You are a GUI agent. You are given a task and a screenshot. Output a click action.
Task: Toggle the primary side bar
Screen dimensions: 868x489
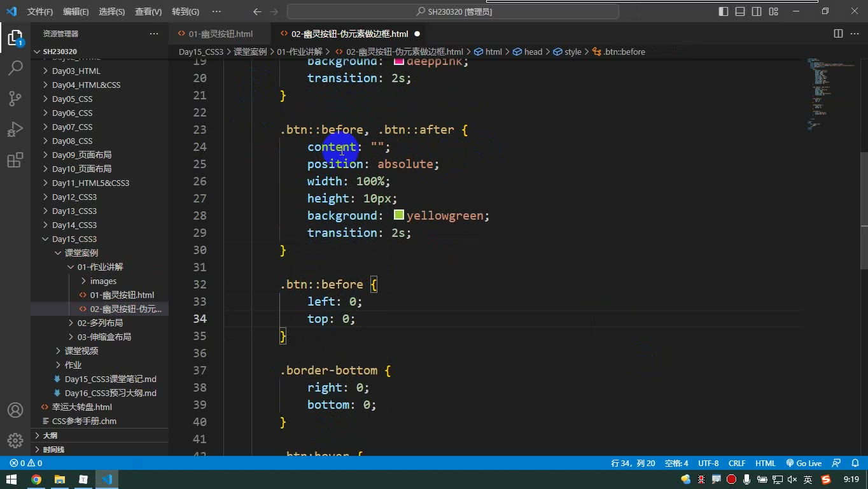724,11
